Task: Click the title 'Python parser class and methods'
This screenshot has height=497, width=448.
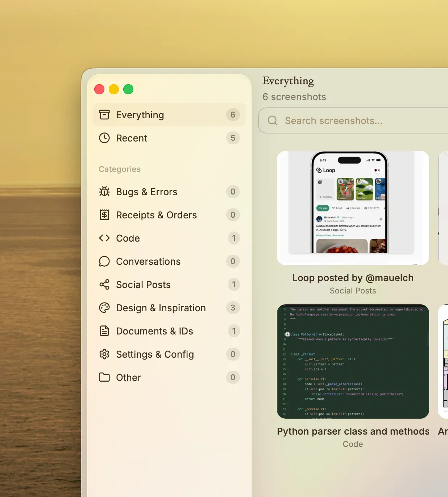Action: tap(353, 431)
